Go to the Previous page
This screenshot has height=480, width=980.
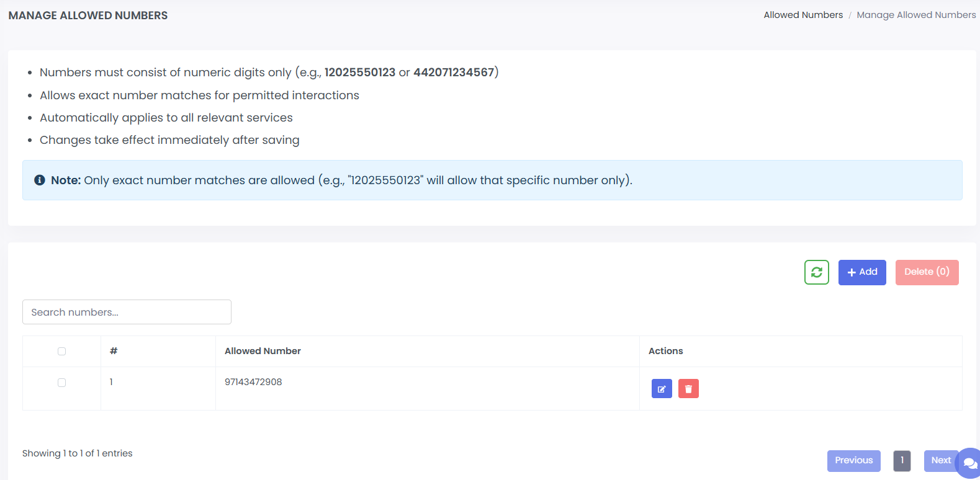pos(853,461)
